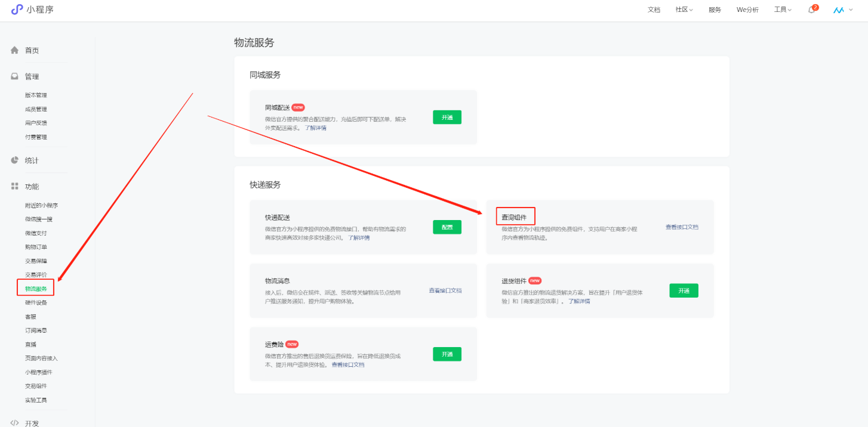Image resolution: width=868 pixels, height=427 pixels.
Task: Click the account avatar icon
Action: [839, 10]
